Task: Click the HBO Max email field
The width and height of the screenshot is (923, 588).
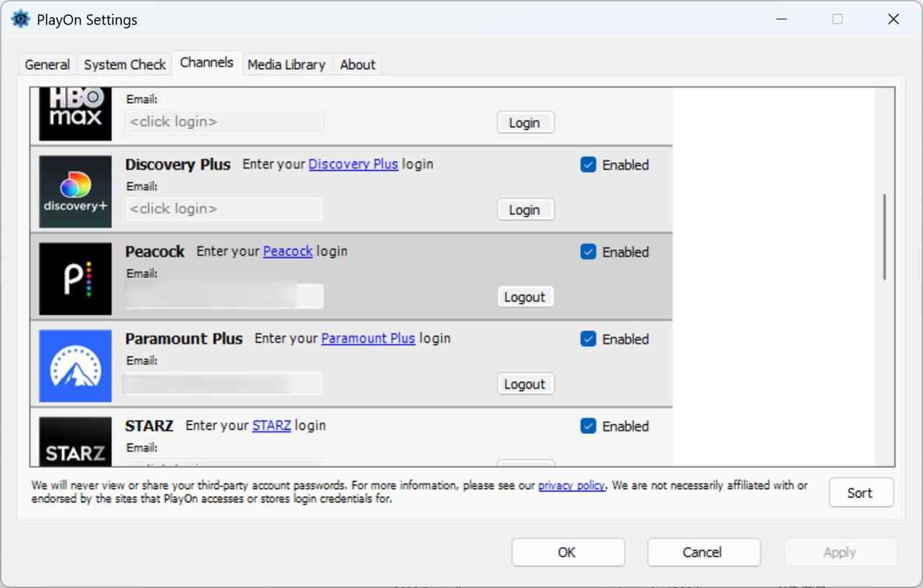Action: click(224, 122)
